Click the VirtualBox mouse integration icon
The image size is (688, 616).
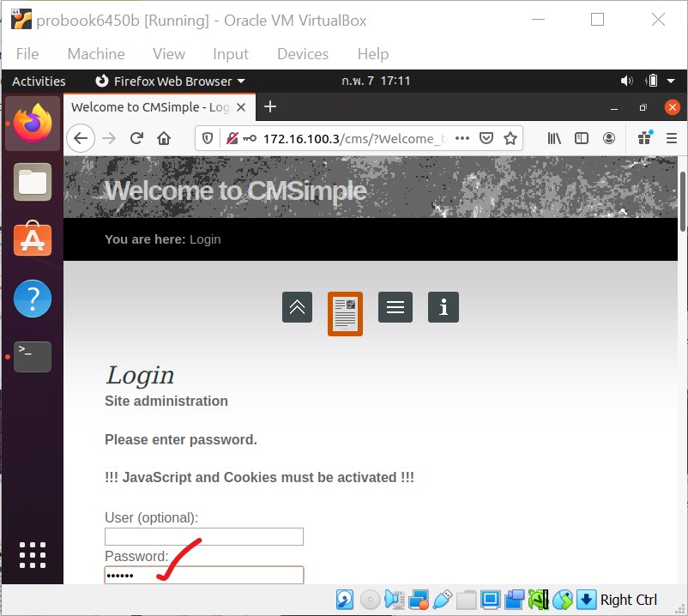563,600
